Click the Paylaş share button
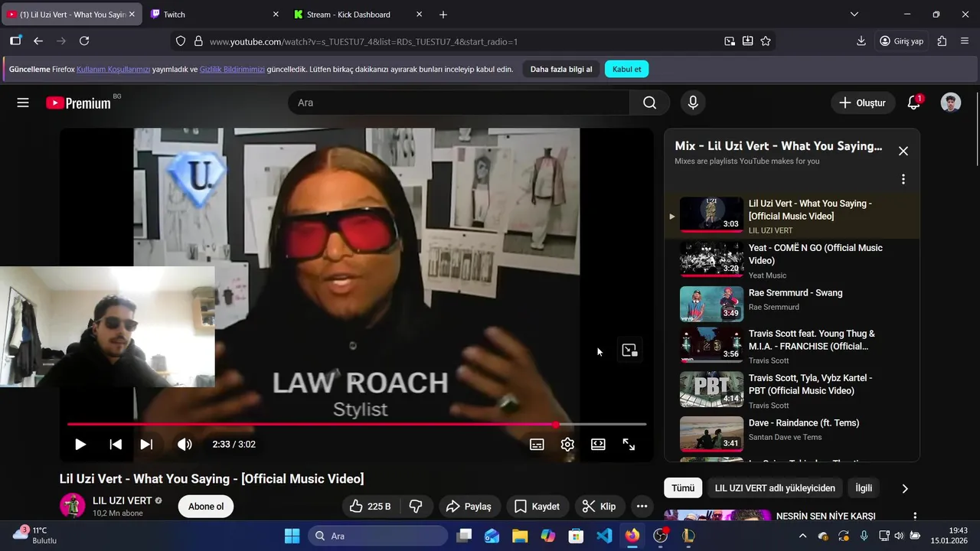980x551 pixels. 469,507
